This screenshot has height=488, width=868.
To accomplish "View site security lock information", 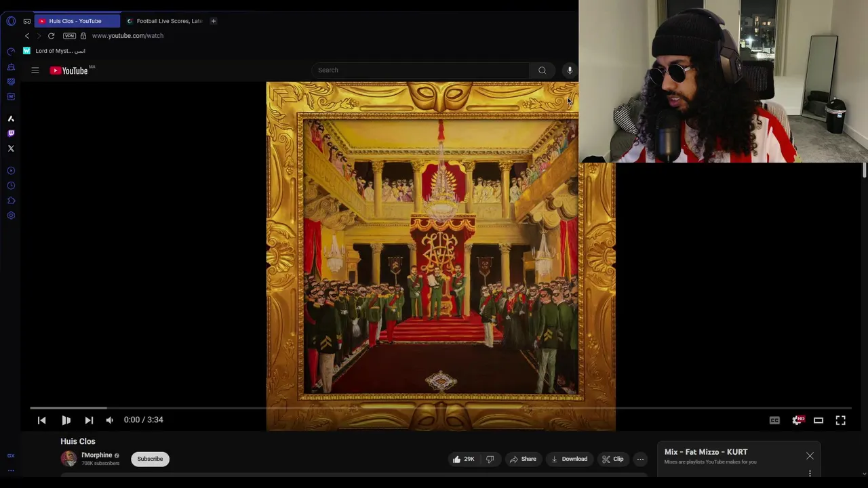I will click(83, 36).
